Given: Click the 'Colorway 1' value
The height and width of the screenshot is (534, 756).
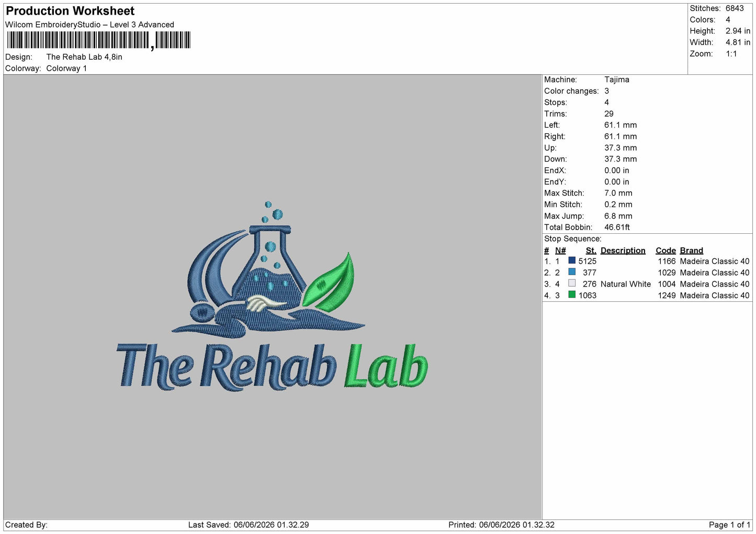Looking at the screenshot, I should tap(66, 69).
